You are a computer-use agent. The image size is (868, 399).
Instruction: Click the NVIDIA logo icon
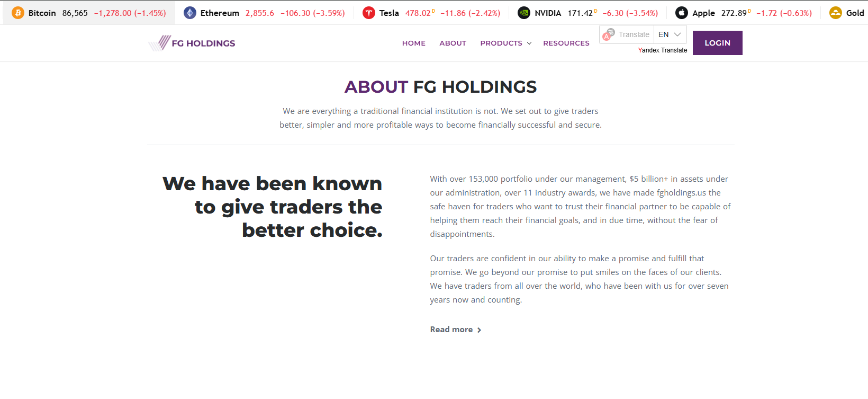[524, 13]
